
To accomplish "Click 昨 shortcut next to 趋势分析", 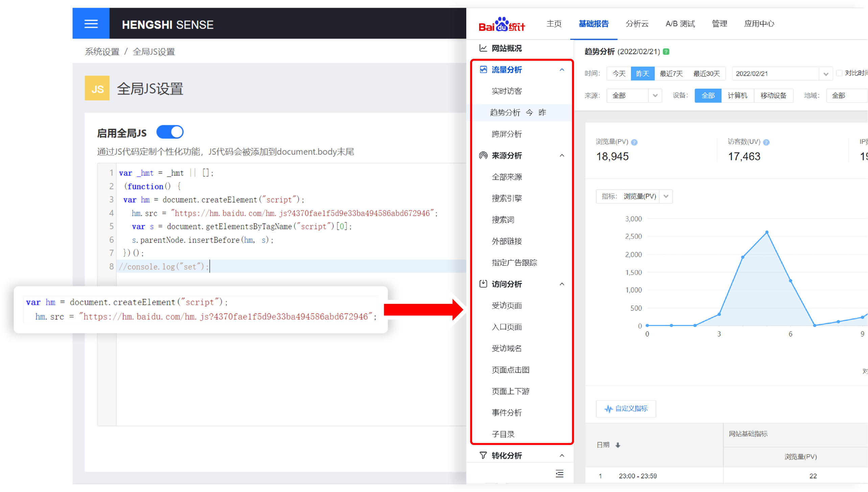I will [542, 112].
